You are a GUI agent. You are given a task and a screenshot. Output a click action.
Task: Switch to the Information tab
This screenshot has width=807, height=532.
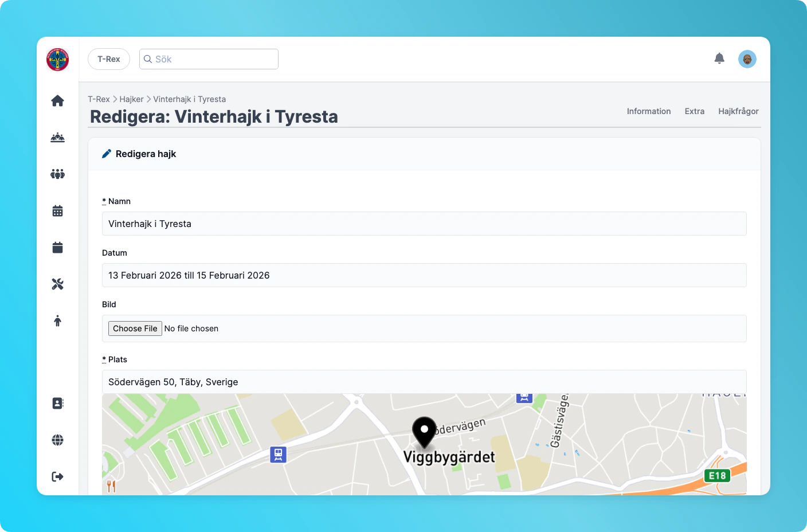coord(649,111)
